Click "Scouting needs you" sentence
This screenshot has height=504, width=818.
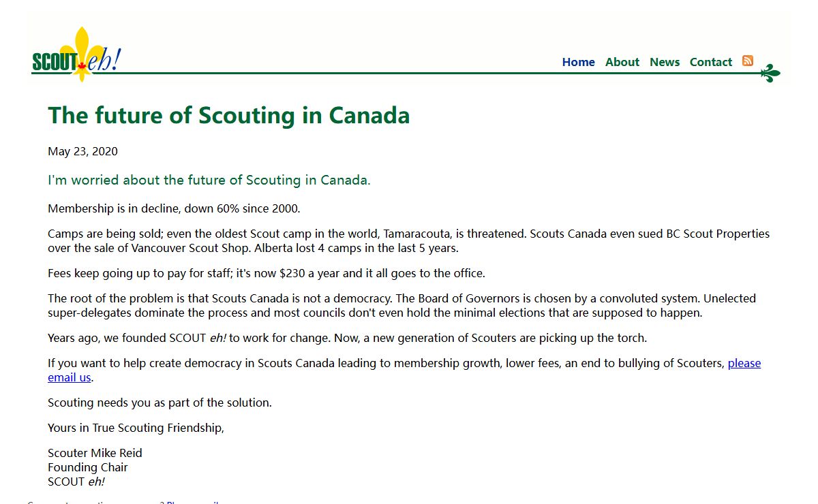160,403
